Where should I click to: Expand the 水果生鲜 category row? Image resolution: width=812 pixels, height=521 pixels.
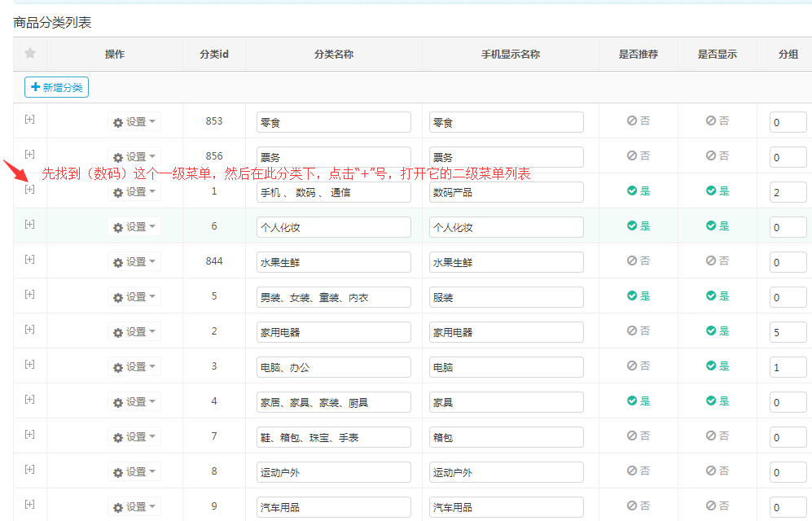(x=29, y=259)
